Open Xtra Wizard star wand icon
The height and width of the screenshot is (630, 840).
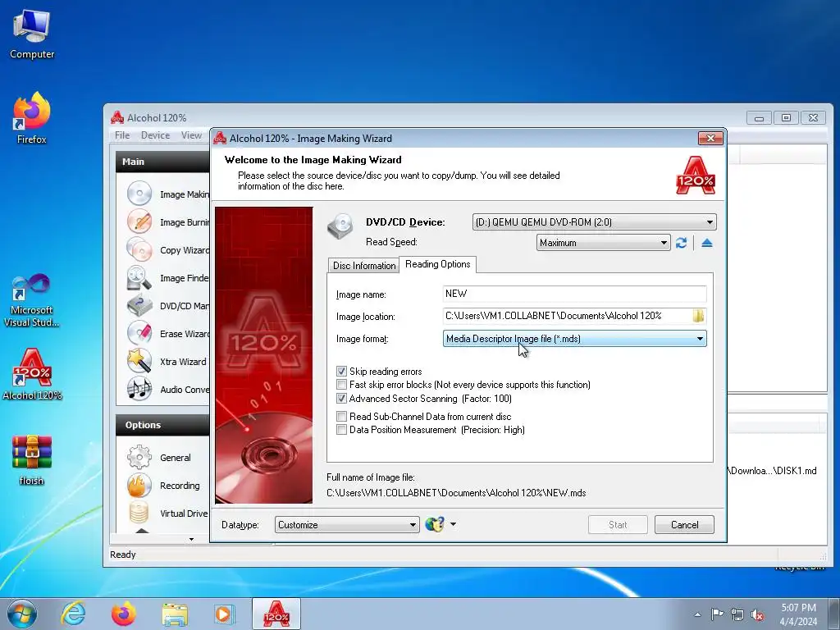pos(139,361)
